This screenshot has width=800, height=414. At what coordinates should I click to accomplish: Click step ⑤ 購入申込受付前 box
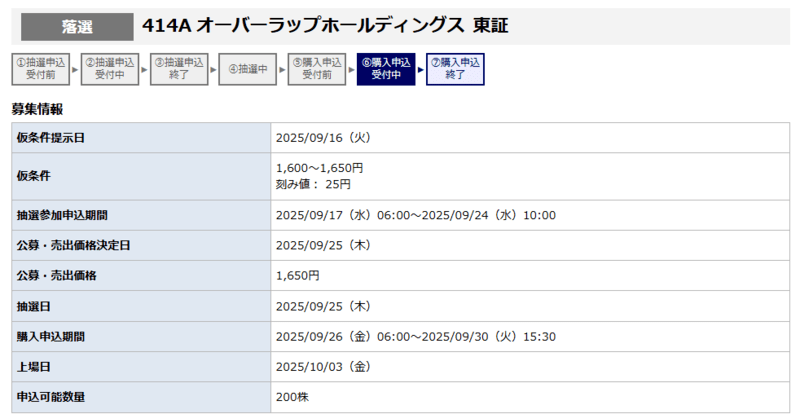[x=316, y=69]
